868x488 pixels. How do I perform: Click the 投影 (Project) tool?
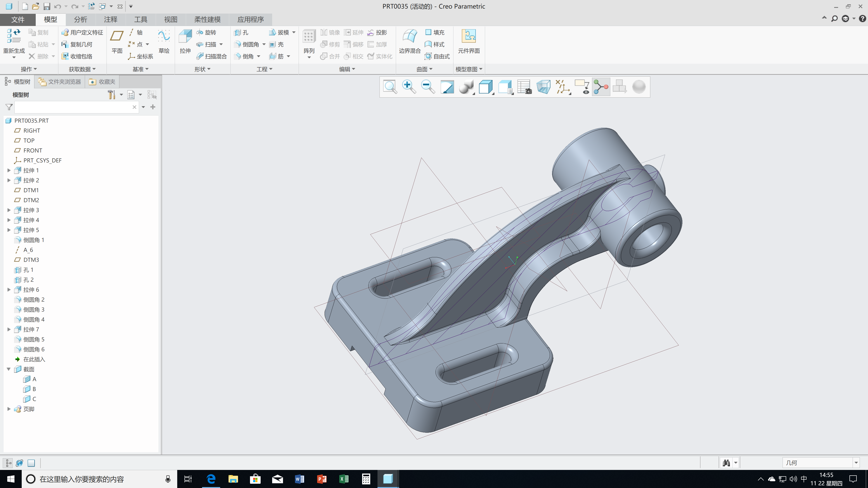377,32
